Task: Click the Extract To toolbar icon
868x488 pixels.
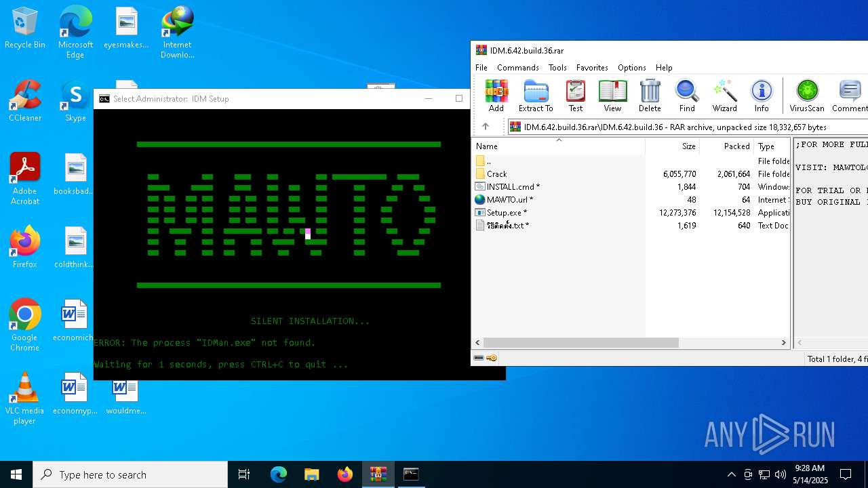Action: (536, 96)
